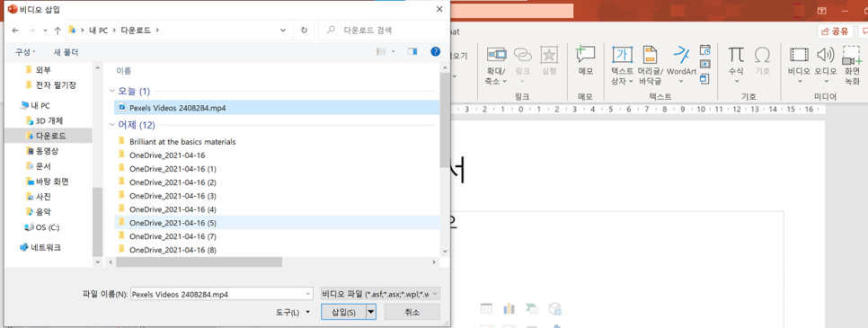Click the 3D model placeholder icon on slide

tap(554, 308)
